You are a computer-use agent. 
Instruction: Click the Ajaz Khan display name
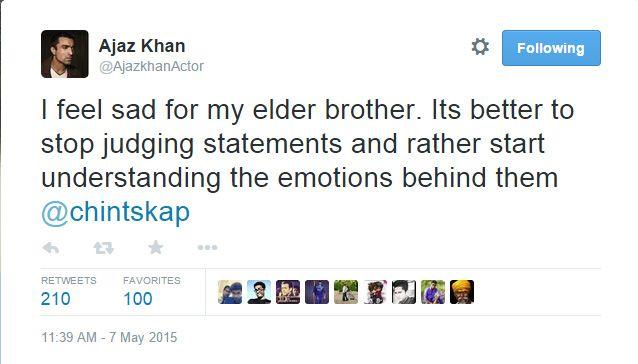click(x=142, y=46)
